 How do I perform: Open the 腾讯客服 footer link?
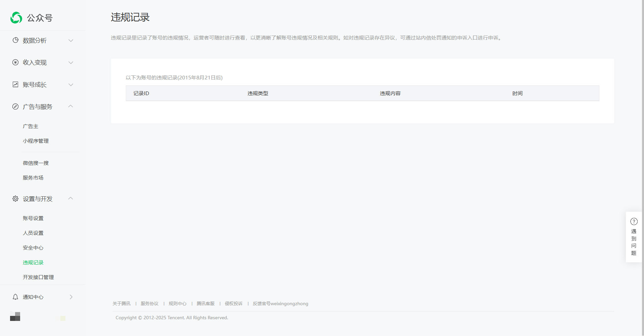(x=206, y=304)
